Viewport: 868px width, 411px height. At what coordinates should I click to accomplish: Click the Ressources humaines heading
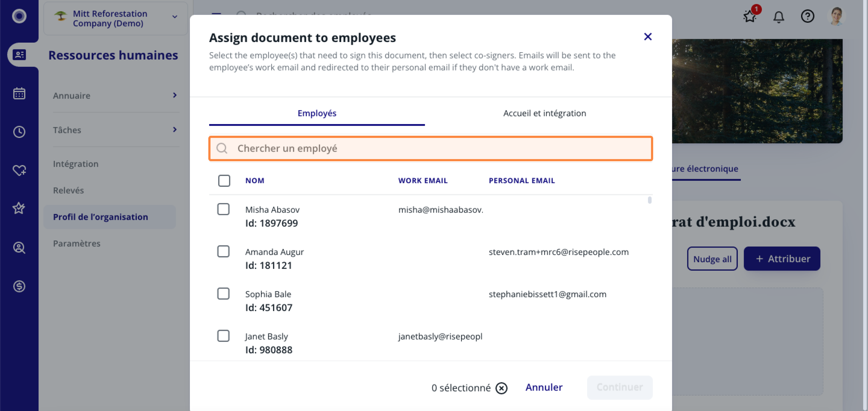tap(113, 55)
